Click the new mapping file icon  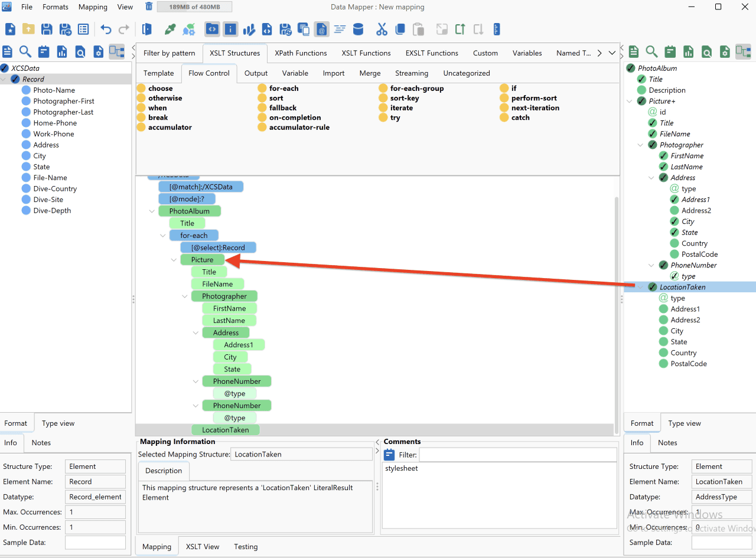tap(10, 29)
